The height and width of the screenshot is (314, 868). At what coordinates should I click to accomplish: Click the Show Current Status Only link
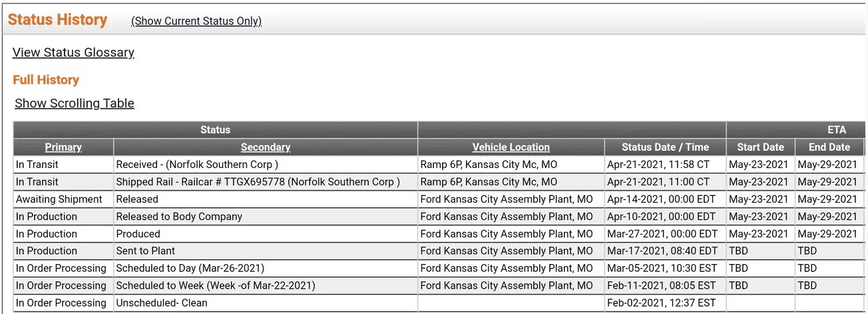tap(196, 21)
